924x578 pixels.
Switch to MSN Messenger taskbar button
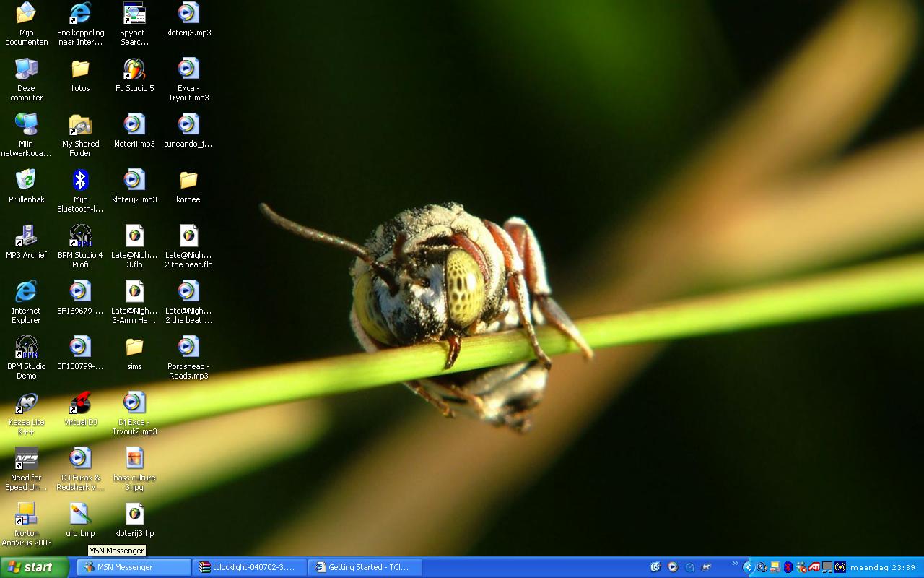point(134,567)
